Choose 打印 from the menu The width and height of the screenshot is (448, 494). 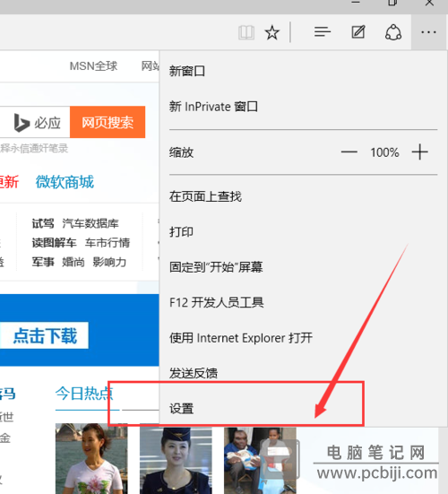coord(303,232)
